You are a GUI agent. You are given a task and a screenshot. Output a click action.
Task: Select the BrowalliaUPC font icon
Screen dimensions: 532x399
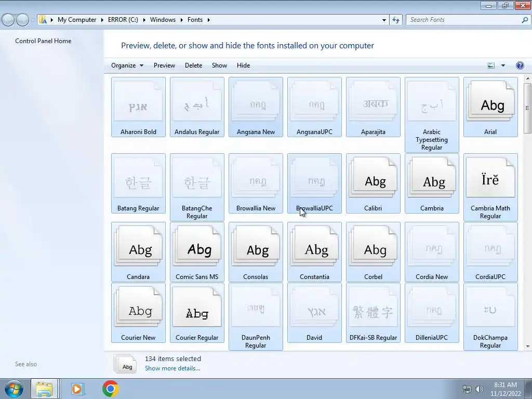[314, 183]
